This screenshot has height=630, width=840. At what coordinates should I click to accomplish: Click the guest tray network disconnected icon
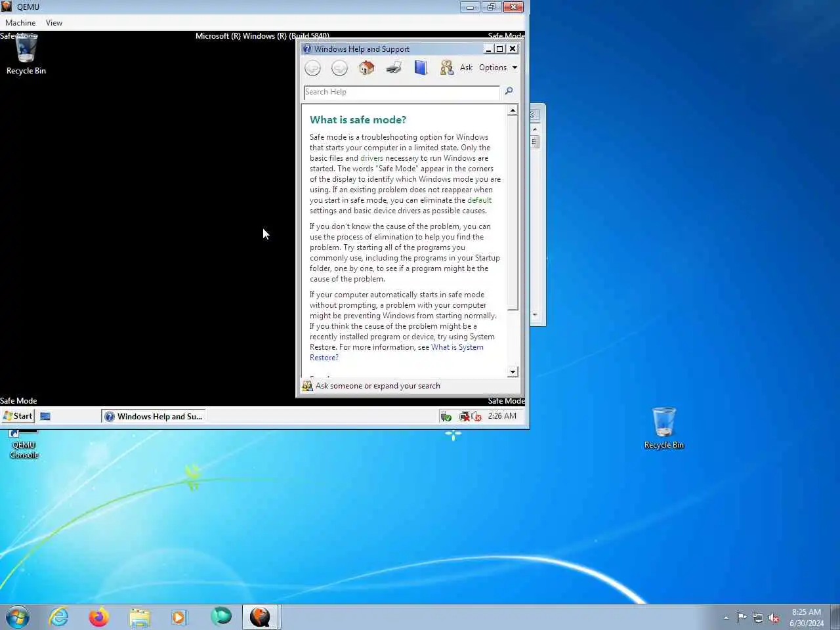point(465,416)
